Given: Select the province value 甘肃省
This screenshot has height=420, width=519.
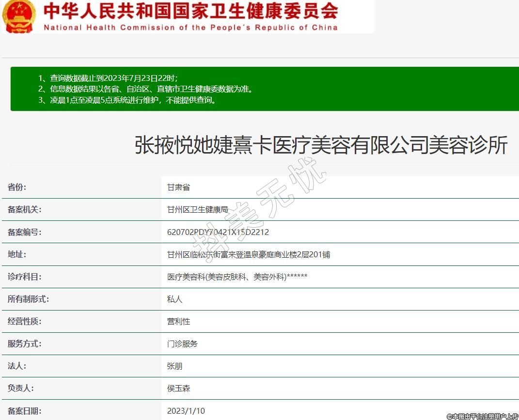Looking at the screenshot, I should [178, 187].
